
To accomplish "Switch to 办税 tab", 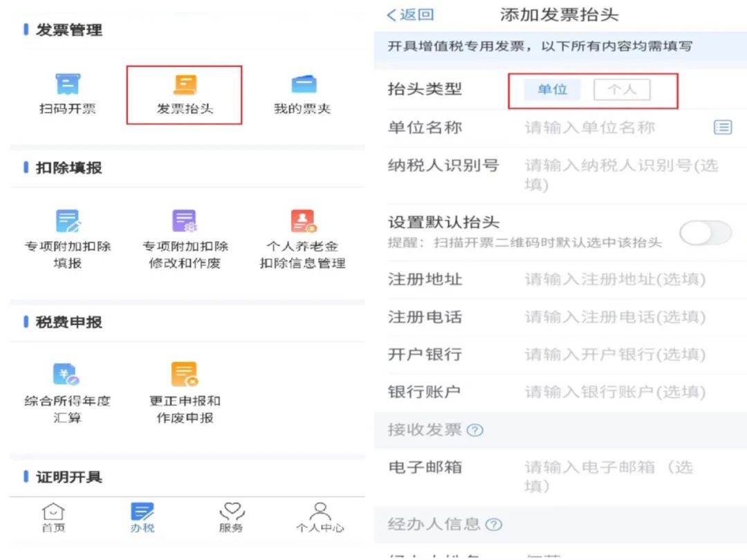I will (142, 517).
